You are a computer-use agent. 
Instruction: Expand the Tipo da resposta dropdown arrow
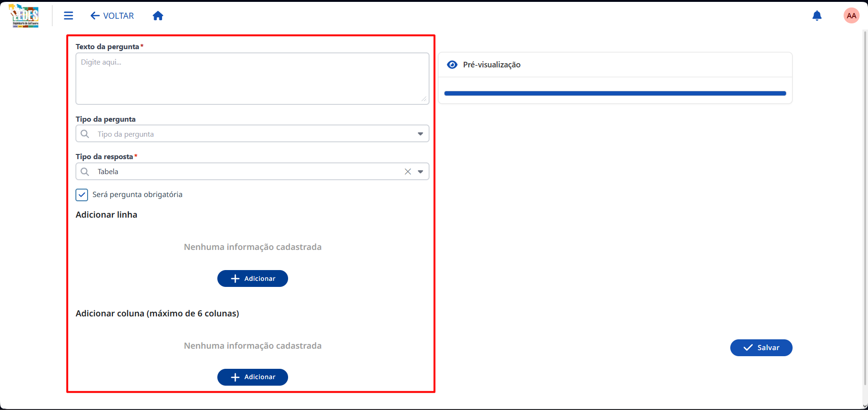(x=420, y=172)
